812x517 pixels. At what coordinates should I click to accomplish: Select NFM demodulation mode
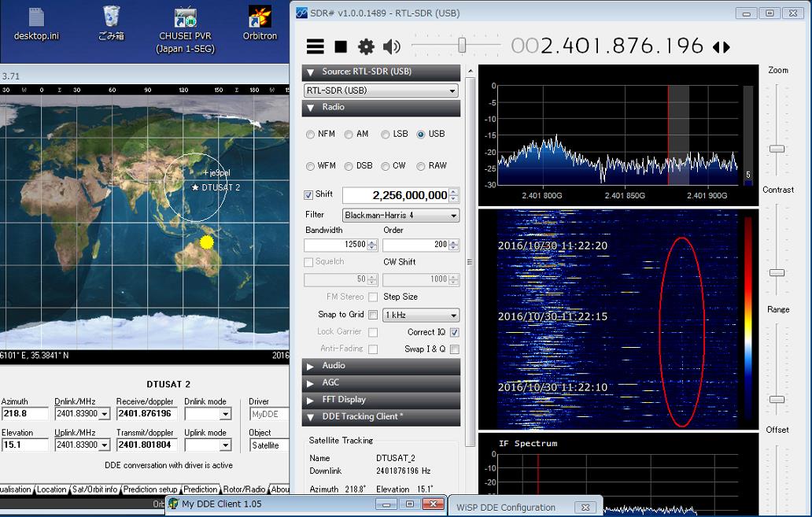pyautogui.click(x=310, y=135)
